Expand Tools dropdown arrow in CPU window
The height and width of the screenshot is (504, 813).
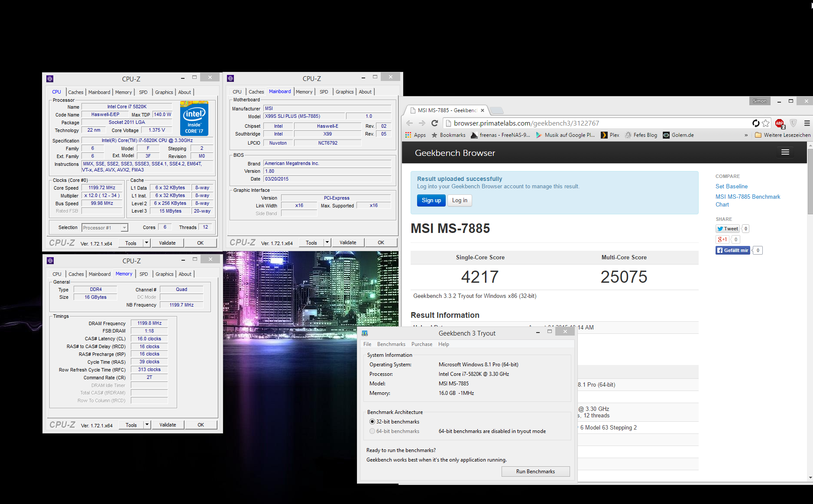(146, 243)
